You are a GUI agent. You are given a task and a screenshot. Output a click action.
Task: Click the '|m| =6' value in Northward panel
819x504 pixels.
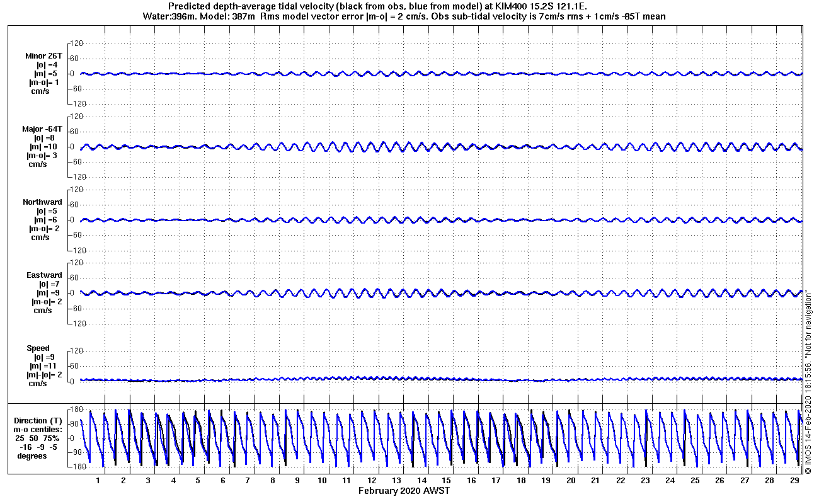click(x=47, y=220)
